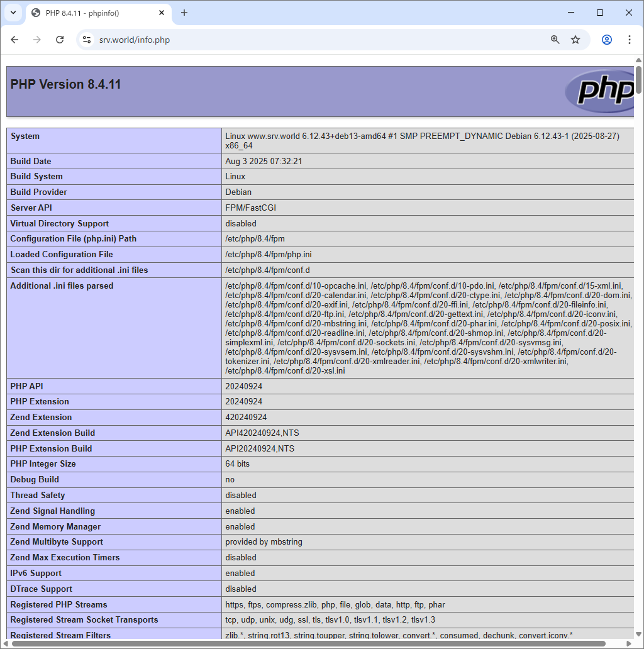The height and width of the screenshot is (649, 644).
Task: Click the '64 bits' integer size value
Action: 238,464
